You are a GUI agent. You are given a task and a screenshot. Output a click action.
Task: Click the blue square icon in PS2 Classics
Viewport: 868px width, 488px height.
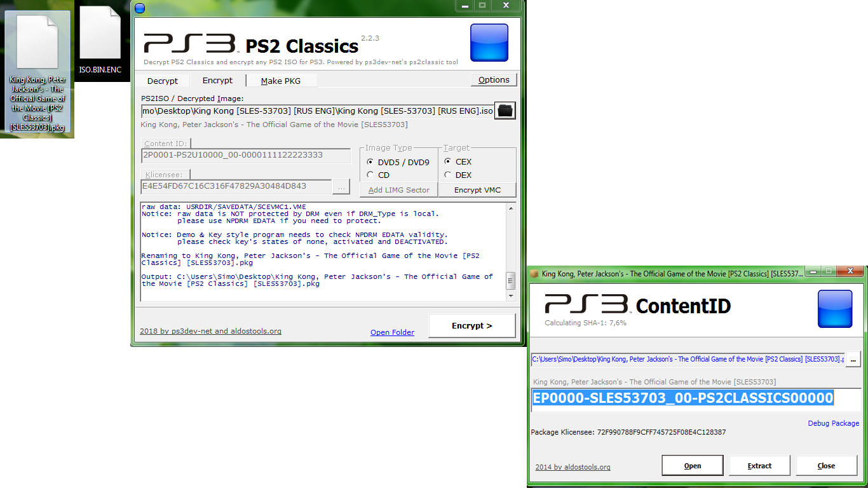pyautogui.click(x=489, y=43)
